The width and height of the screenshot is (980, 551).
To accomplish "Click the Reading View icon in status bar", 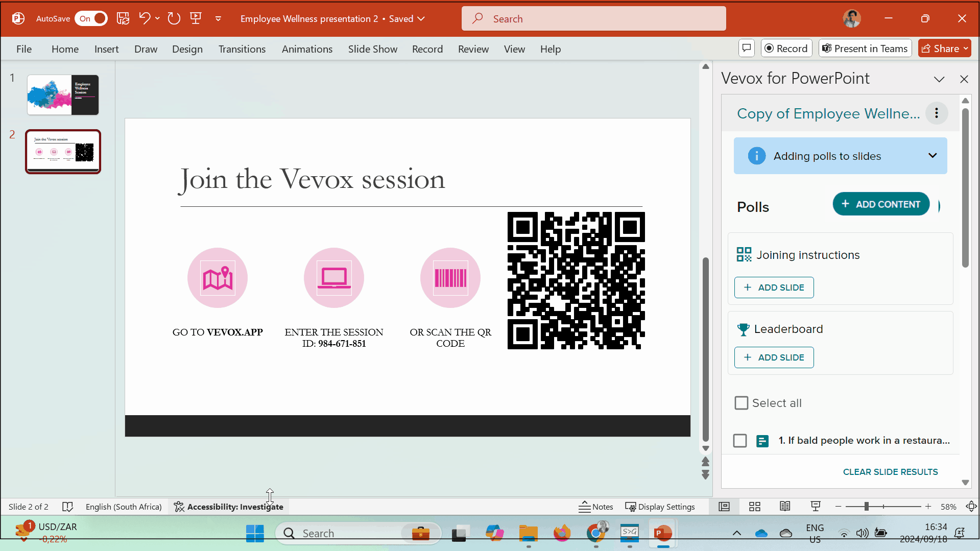I will [x=785, y=506].
